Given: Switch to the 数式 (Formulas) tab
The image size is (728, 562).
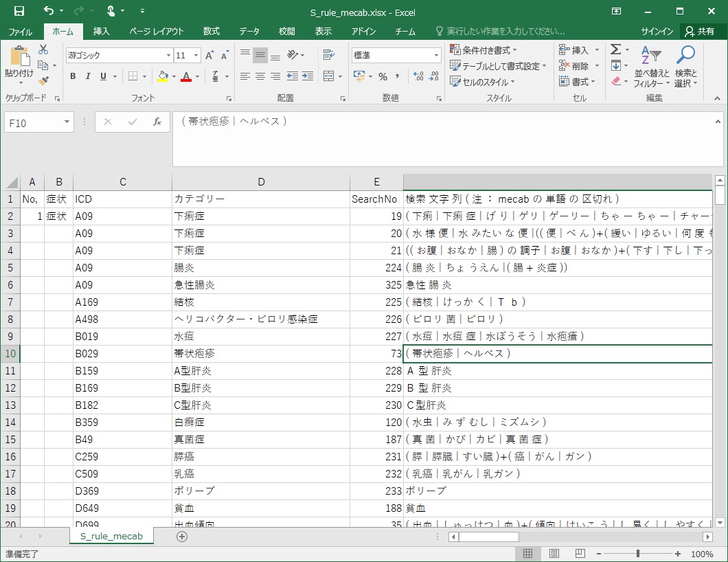Looking at the screenshot, I should click(212, 32).
